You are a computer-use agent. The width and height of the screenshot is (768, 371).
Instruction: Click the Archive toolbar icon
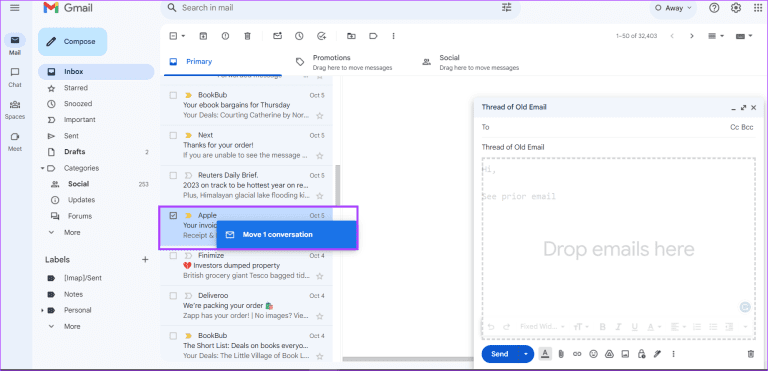(x=203, y=36)
